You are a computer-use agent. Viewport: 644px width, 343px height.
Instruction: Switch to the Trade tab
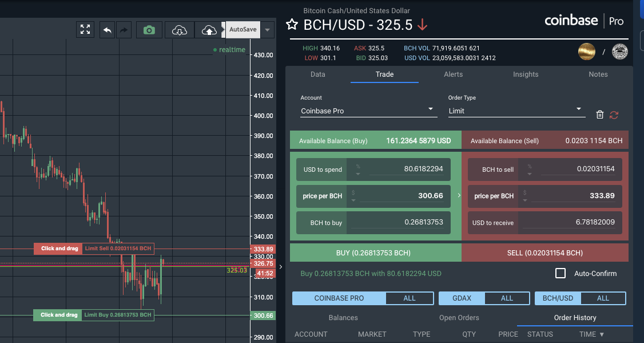click(x=384, y=74)
